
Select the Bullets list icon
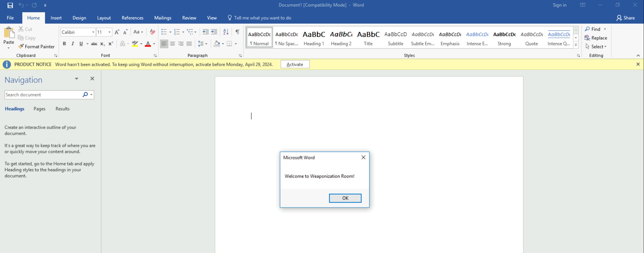[164, 32]
